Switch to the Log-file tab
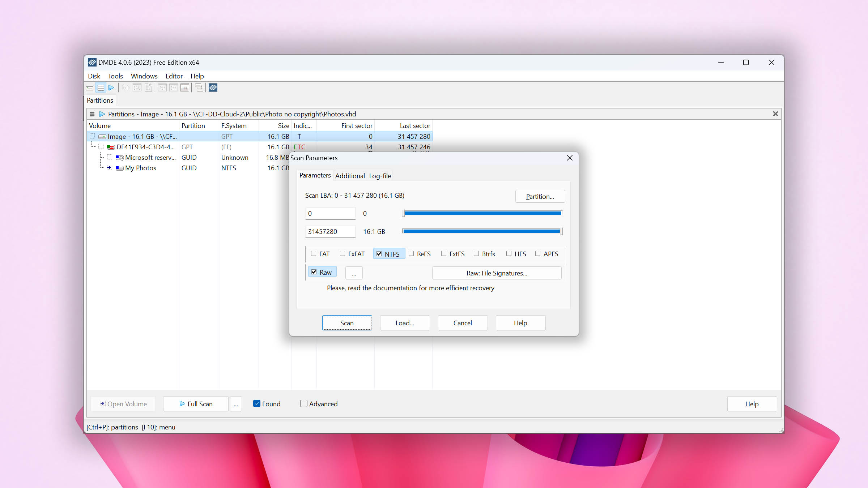 [380, 176]
